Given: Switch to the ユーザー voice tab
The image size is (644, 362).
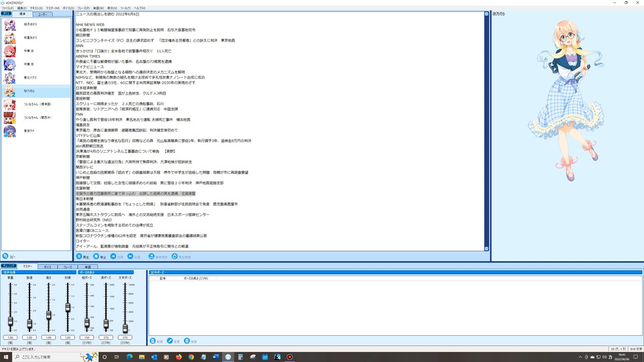Looking at the screenshot, I should (x=42, y=14).
